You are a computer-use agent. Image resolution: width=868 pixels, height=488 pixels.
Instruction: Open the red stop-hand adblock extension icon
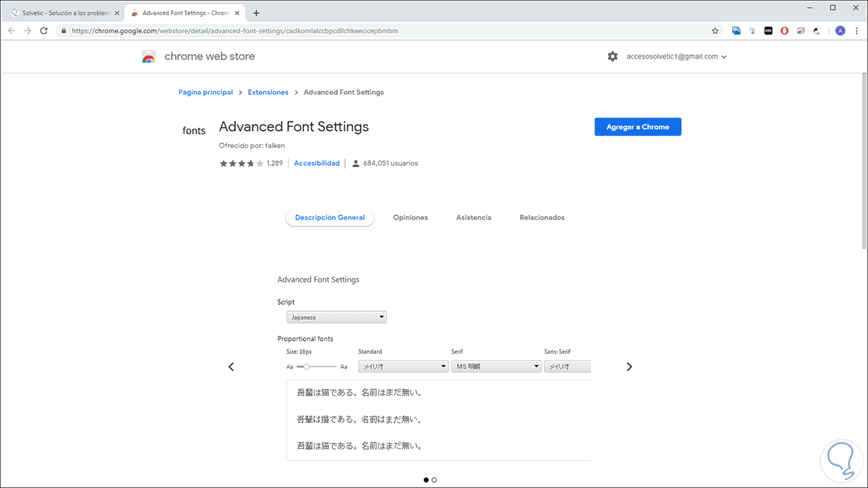(785, 31)
